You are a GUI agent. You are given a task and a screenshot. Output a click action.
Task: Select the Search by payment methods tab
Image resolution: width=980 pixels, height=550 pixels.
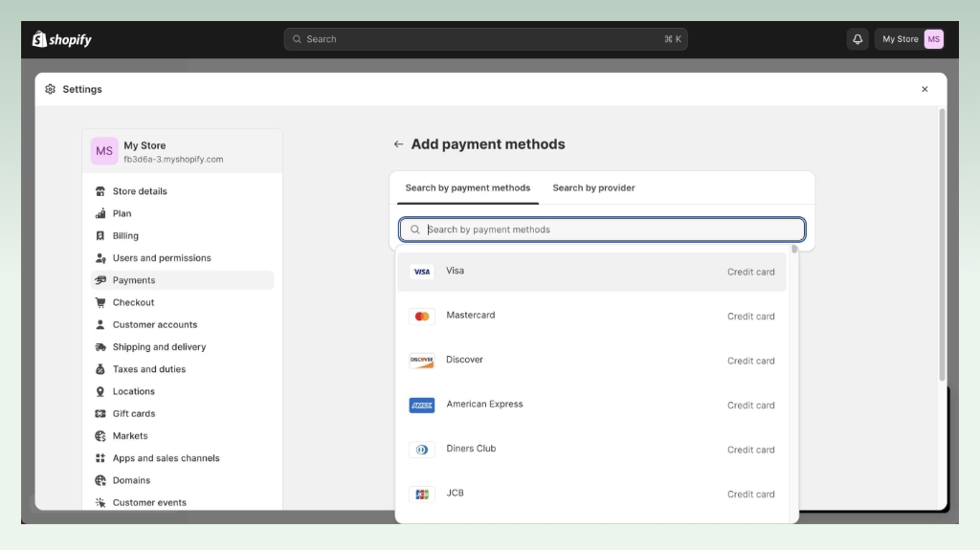tap(467, 187)
